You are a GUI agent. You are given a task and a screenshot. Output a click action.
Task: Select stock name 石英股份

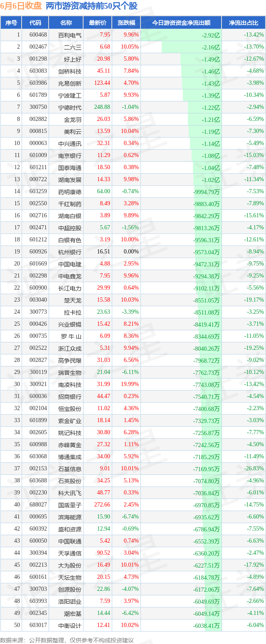[70, 481]
